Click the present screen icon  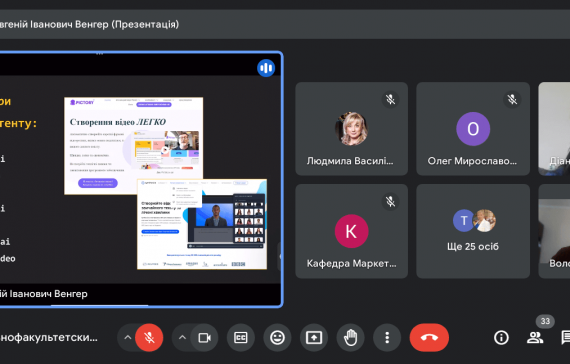coord(314,338)
